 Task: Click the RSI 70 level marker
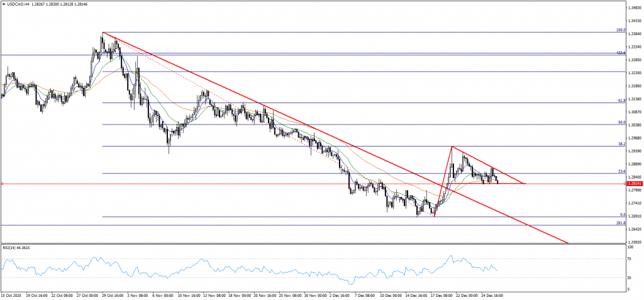[x=630, y=258]
